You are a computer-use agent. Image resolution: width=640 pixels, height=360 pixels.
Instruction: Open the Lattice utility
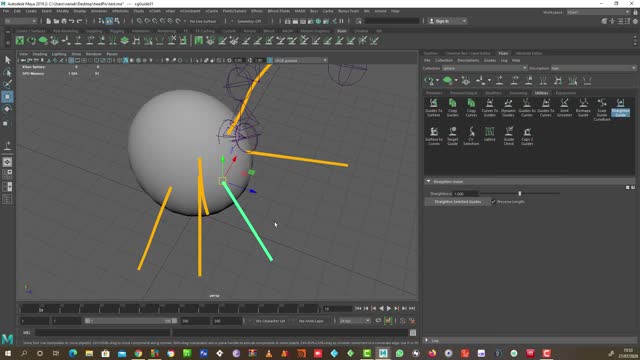pyautogui.click(x=489, y=134)
